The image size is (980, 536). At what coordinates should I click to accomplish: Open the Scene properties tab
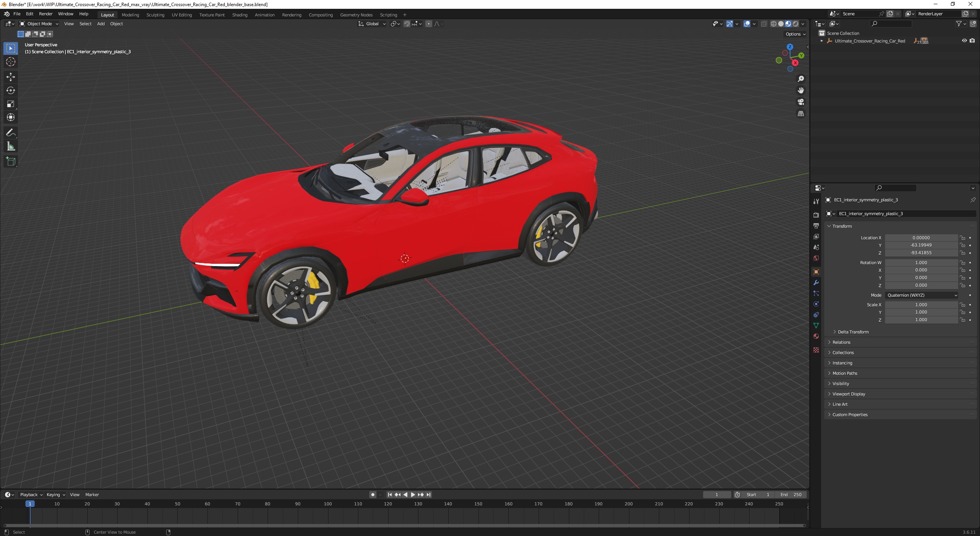(x=816, y=247)
